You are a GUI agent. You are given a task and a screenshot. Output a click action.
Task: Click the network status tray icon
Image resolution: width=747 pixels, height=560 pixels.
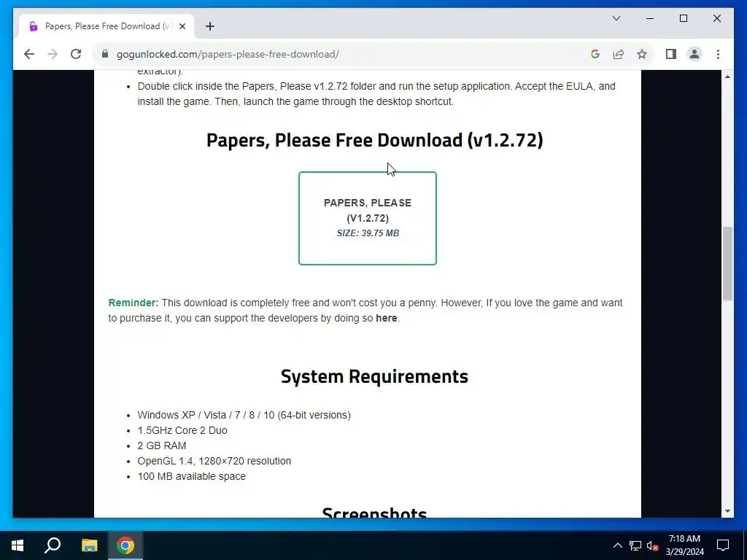click(635, 545)
